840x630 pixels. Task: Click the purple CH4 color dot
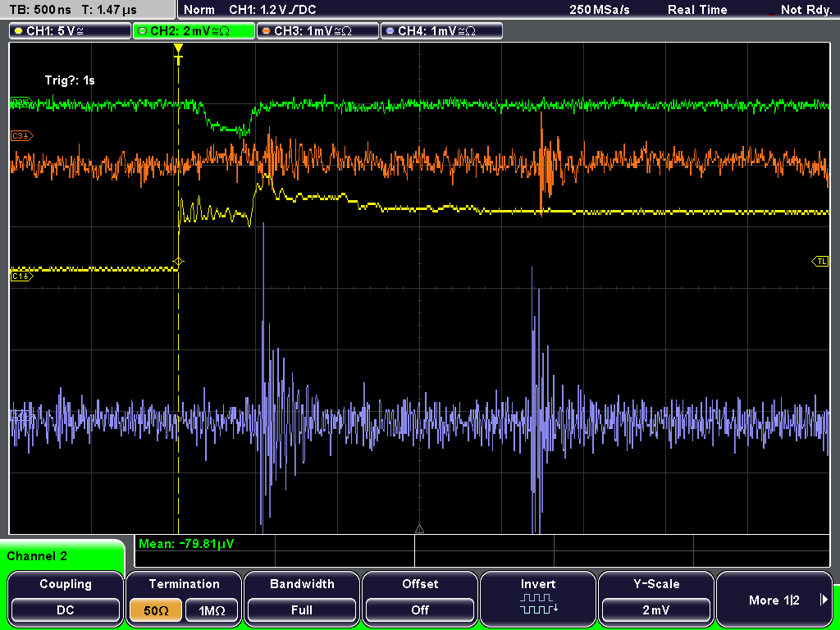(x=390, y=31)
